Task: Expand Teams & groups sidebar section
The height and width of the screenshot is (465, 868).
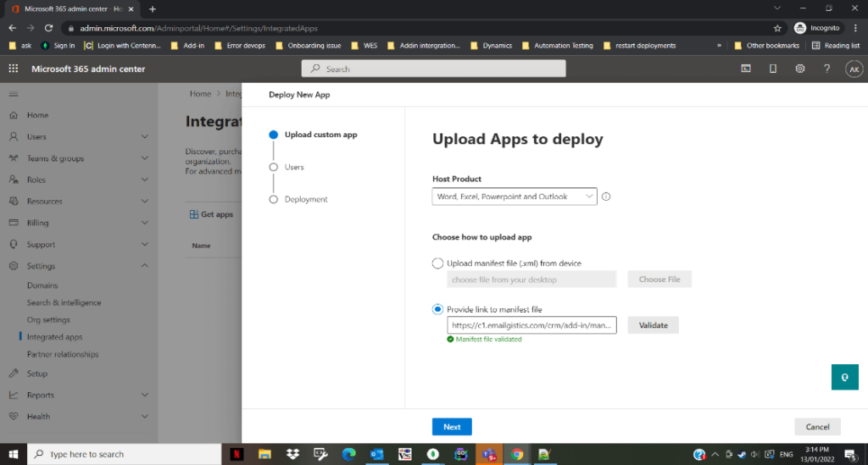Action: (x=144, y=158)
